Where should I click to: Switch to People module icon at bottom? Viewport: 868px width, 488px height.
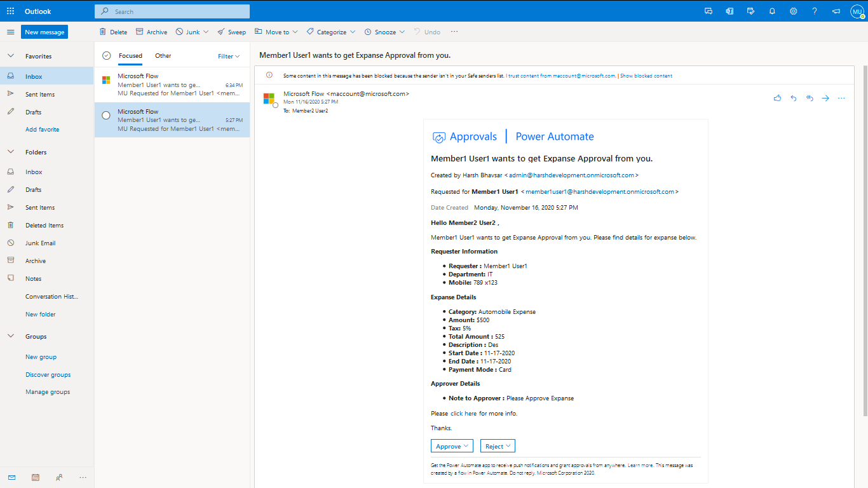59,477
